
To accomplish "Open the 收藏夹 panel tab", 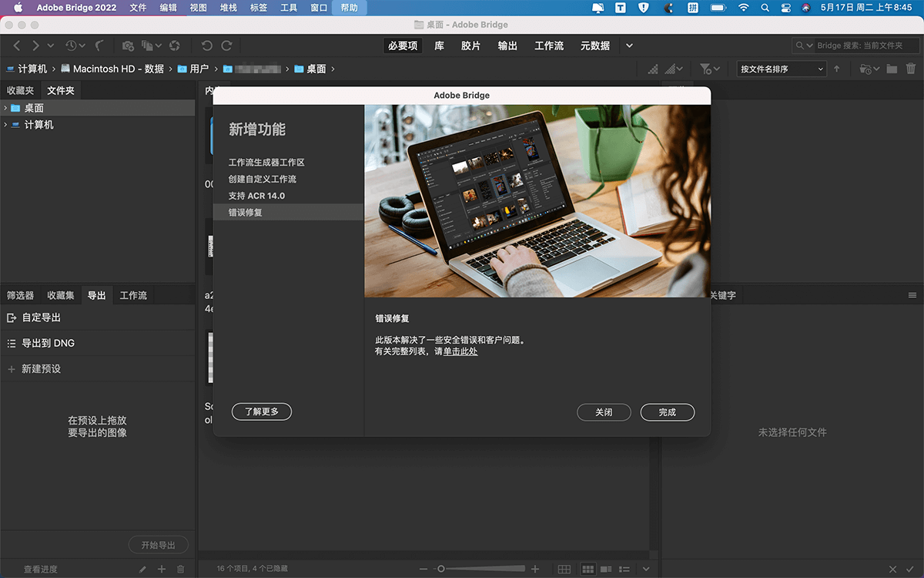I will [21, 90].
